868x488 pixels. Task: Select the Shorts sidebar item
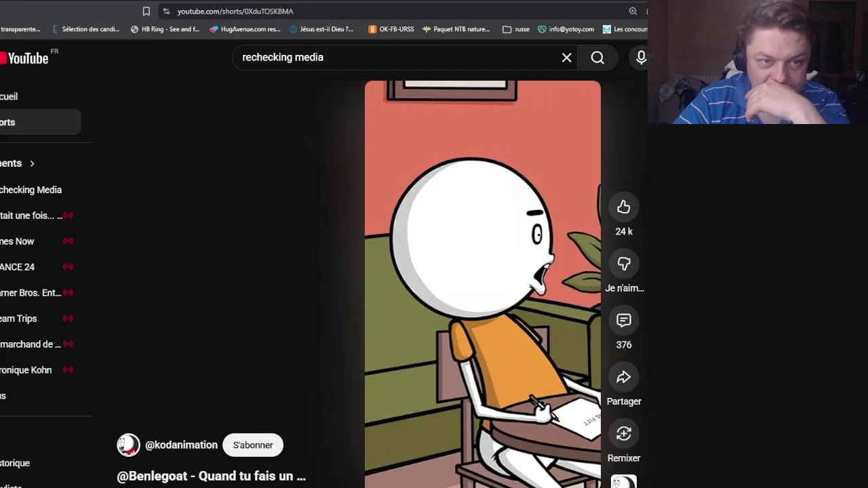click(x=41, y=123)
